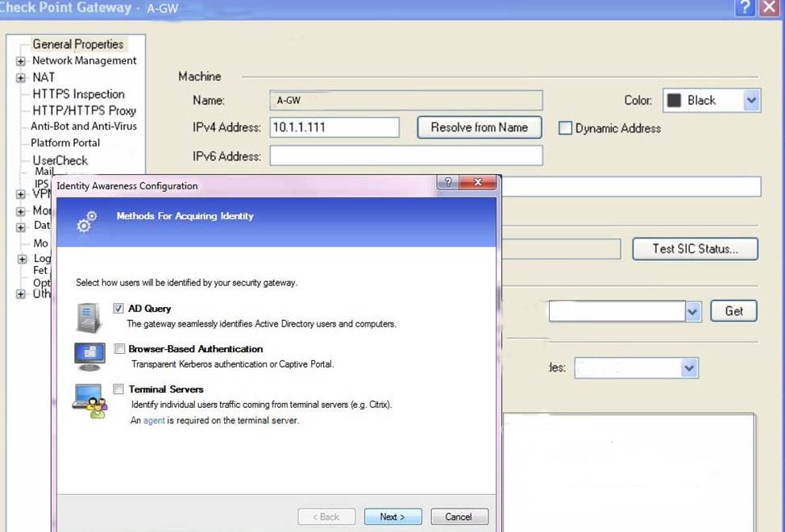
Task: Expand the Network Management tree node
Action: click(21, 61)
